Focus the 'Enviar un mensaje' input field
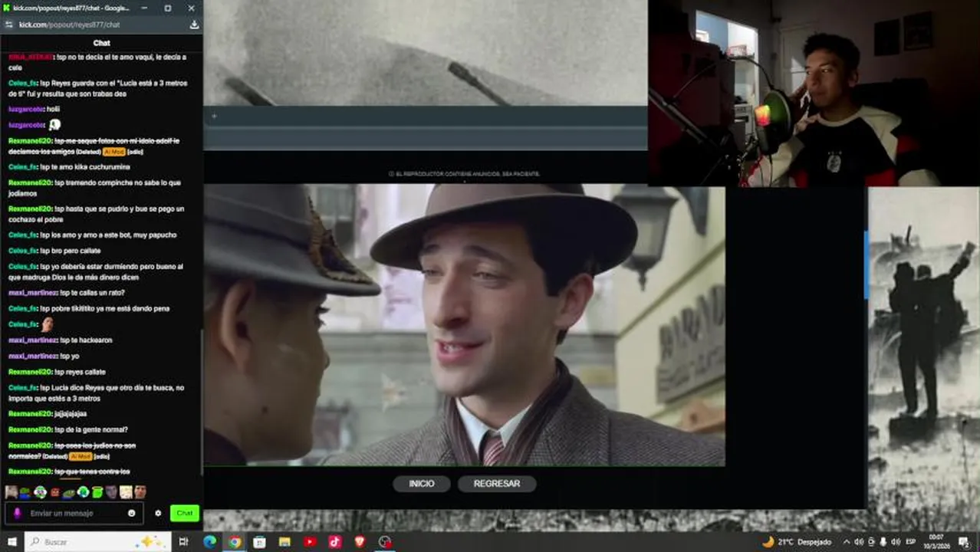Viewport: 980px width, 552px height. 75,513
